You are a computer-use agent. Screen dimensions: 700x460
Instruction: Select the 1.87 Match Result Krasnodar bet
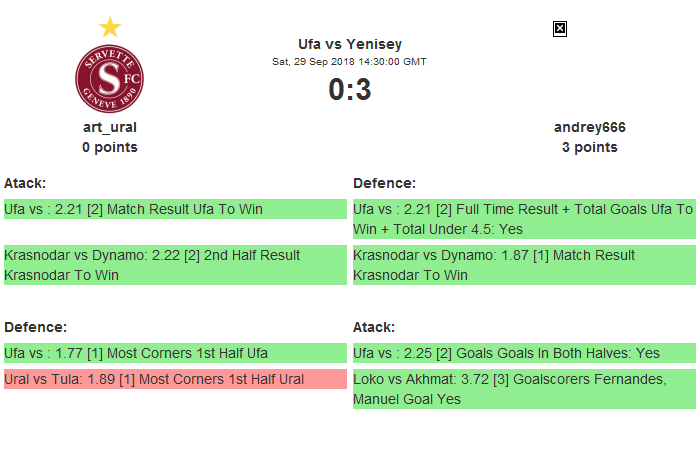524,265
